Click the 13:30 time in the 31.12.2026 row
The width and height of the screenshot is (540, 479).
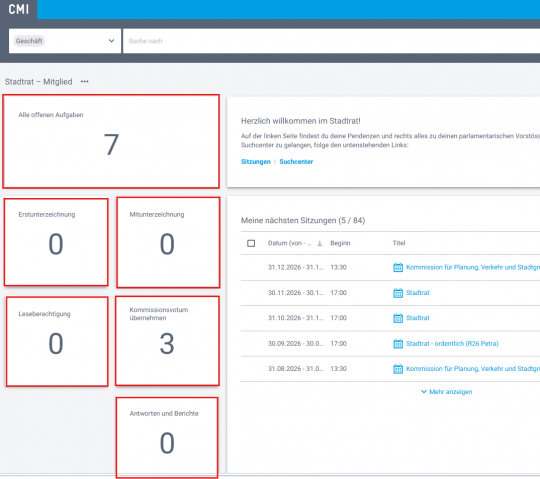coord(339,268)
